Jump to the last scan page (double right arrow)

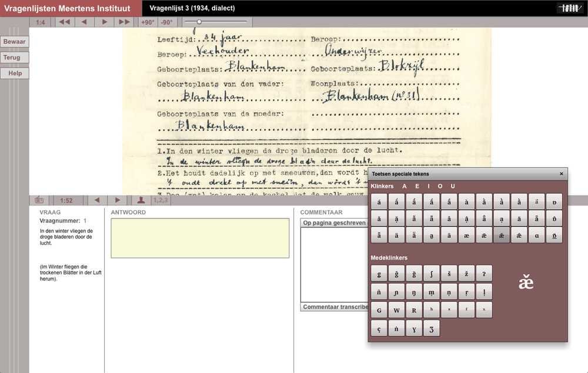(x=125, y=22)
